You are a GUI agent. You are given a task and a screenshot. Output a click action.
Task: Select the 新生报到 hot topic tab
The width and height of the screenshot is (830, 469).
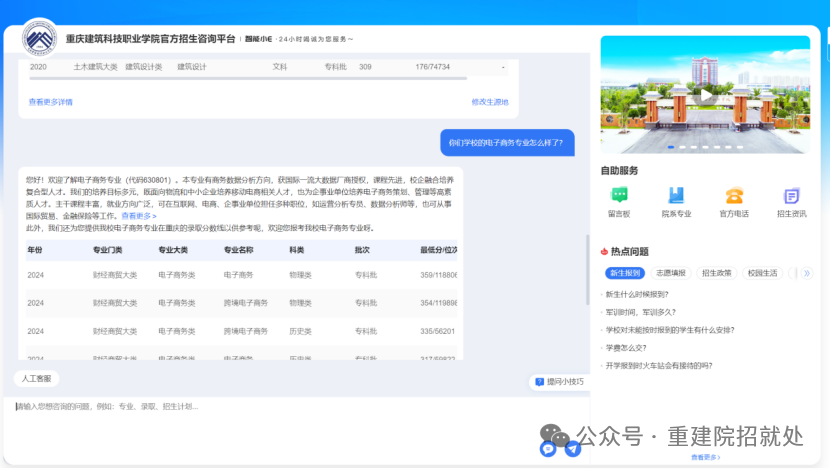pyautogui.click(x=624, y=272)
